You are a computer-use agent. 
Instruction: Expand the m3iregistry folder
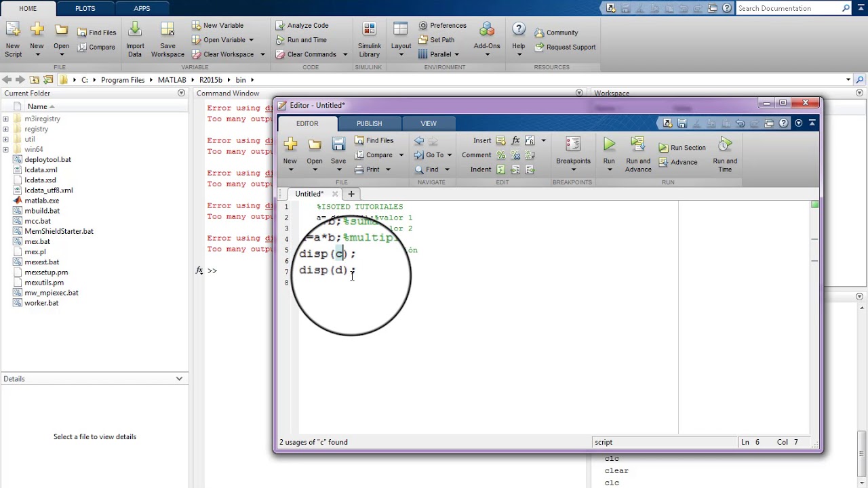(5, 119)
